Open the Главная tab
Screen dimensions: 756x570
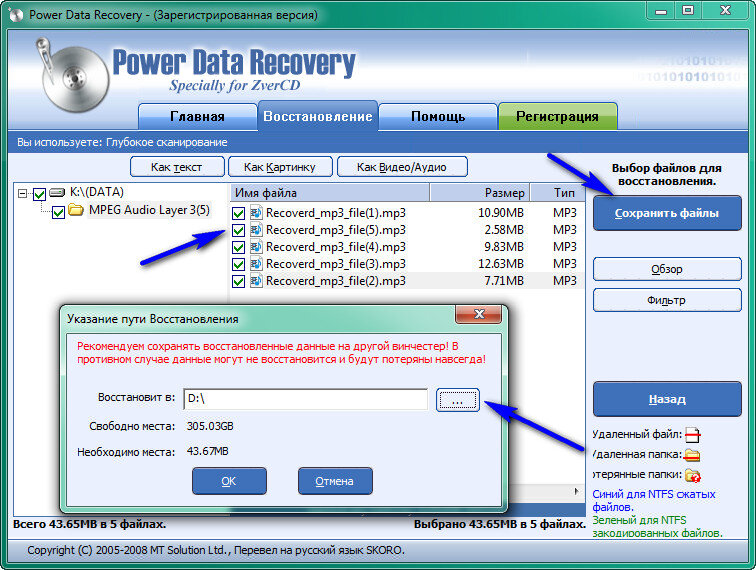(197, 116)
